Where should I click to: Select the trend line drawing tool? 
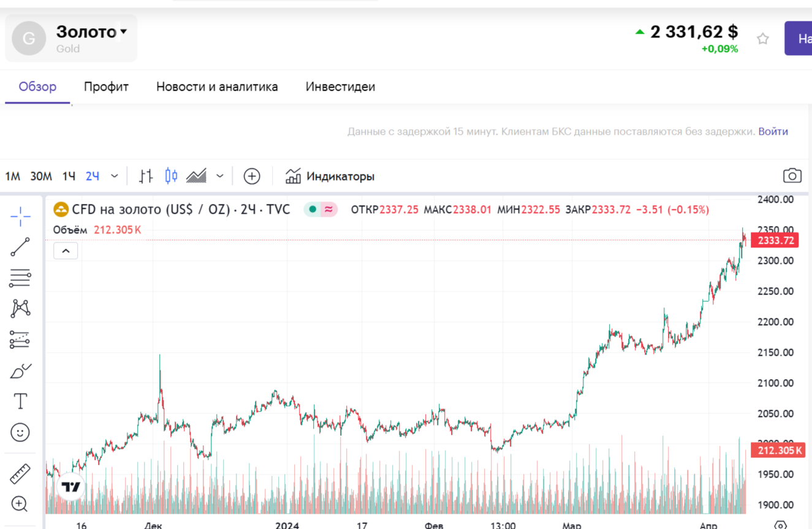coord(20,247)
